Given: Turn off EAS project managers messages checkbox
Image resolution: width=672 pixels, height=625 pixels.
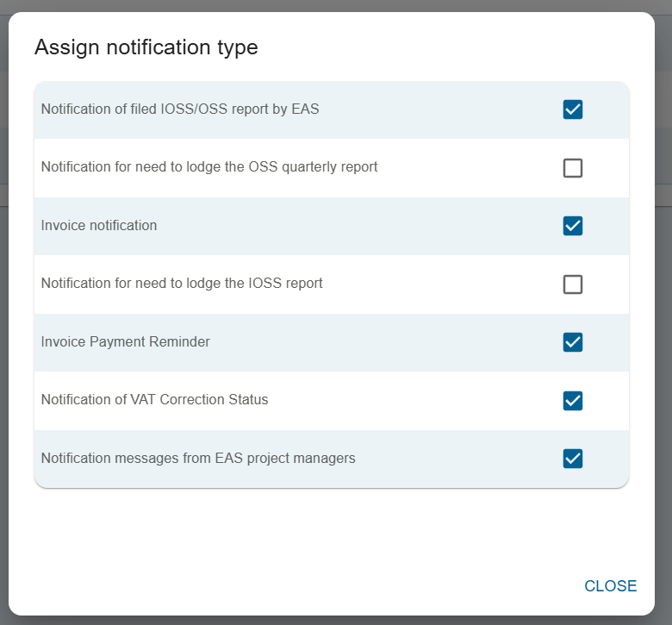Looking at the screenshot, I should pyautogui.click(x=573, y=459).
